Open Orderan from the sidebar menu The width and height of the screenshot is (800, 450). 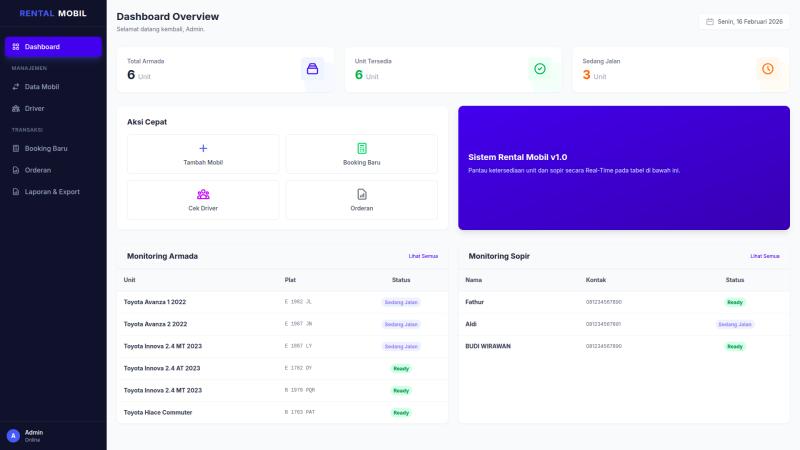click(x=37, y=170)
